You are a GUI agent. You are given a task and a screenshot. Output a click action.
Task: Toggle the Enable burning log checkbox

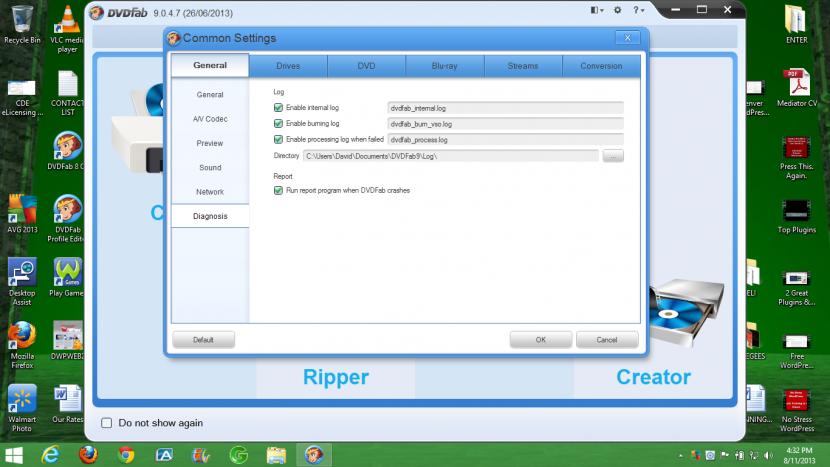point(278,123)
